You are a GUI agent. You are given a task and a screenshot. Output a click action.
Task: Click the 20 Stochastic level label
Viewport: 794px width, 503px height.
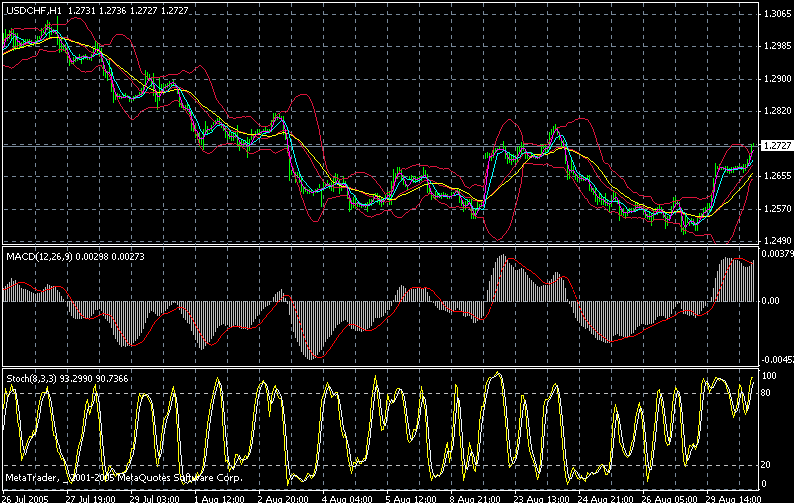pos(767,465)
